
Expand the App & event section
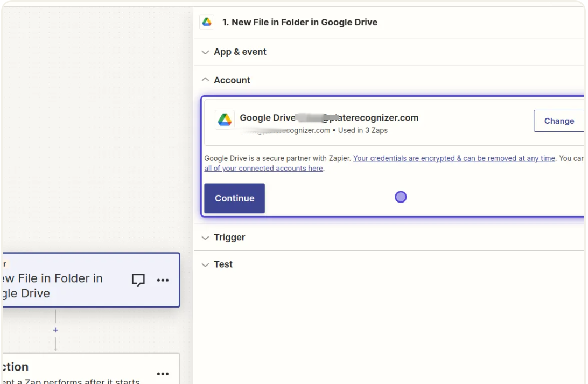click(240, 52)
